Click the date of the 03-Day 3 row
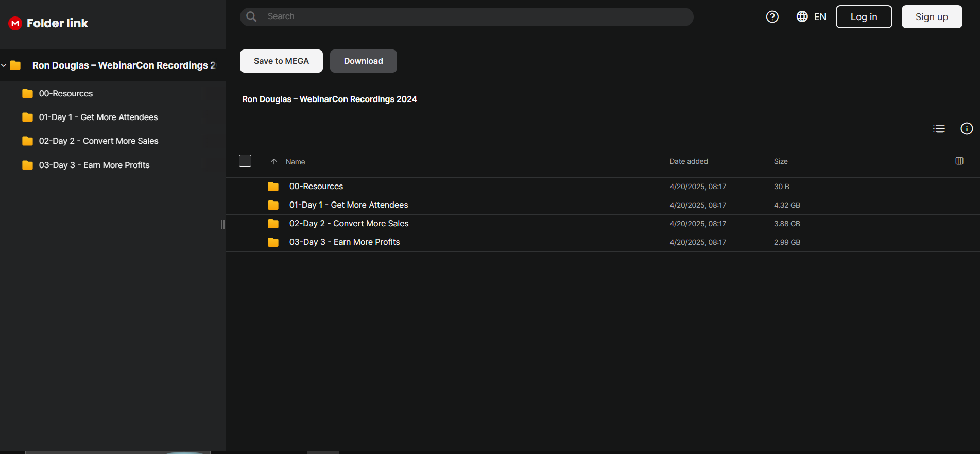980x454 pixels. click(698, 242)
